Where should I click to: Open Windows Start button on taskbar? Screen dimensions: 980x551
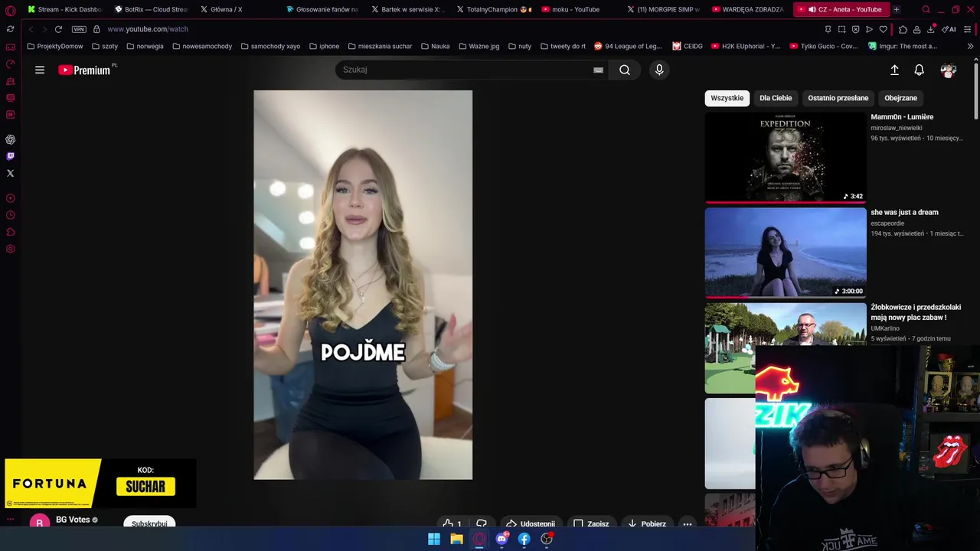point(434,540)
